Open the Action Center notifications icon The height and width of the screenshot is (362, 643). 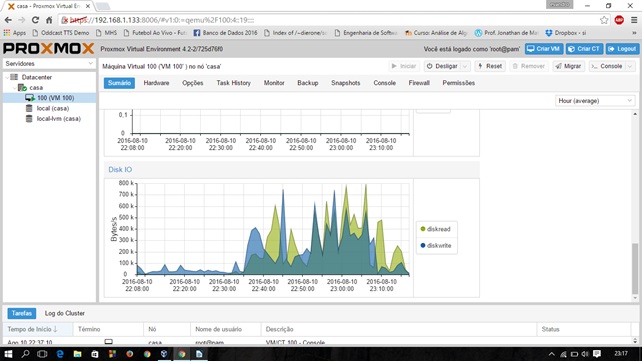point(597,354)
